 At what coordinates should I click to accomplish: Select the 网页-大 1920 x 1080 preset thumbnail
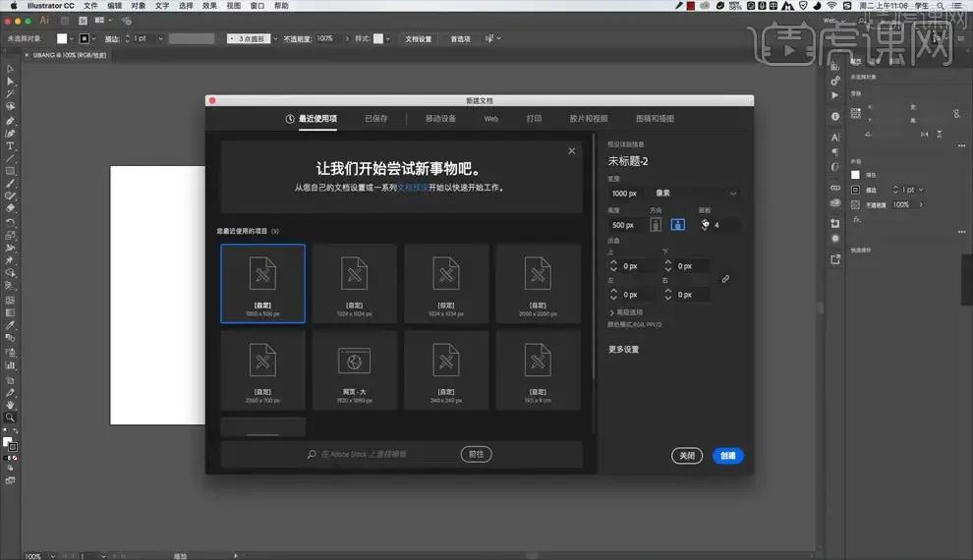(354, 369)
